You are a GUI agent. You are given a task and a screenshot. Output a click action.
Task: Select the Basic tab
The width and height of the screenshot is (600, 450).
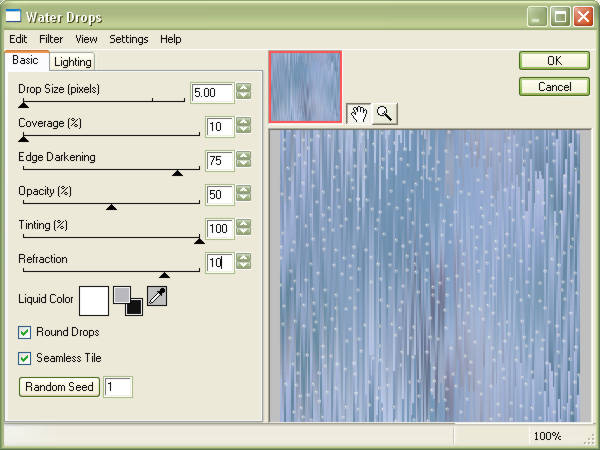tap(26, 60)
